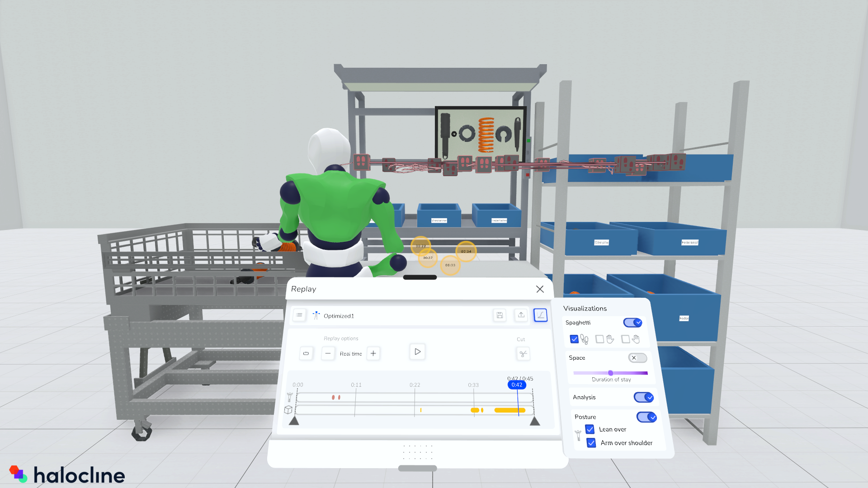Image resolution: width=868 pixels, height=488 pixels.
Task: Cut the replay using the scissors tool
Action: point(523,354)
